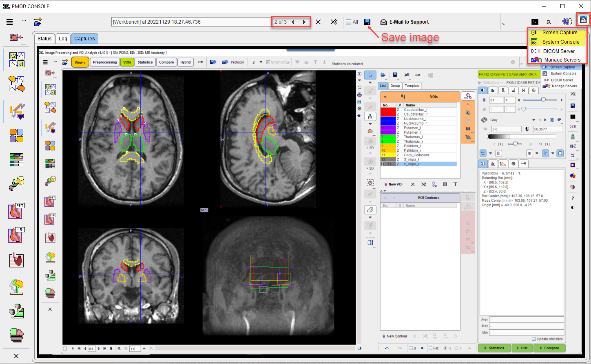Click the help question mark icon
Screen dimensions: 591x364
coord(573,198)
